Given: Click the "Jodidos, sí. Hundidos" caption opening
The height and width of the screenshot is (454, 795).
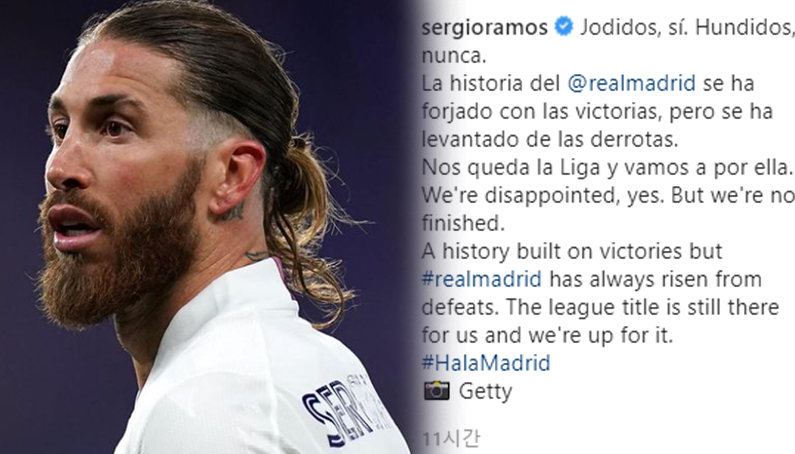Looking at the screenshot, I should click(687, 27).
